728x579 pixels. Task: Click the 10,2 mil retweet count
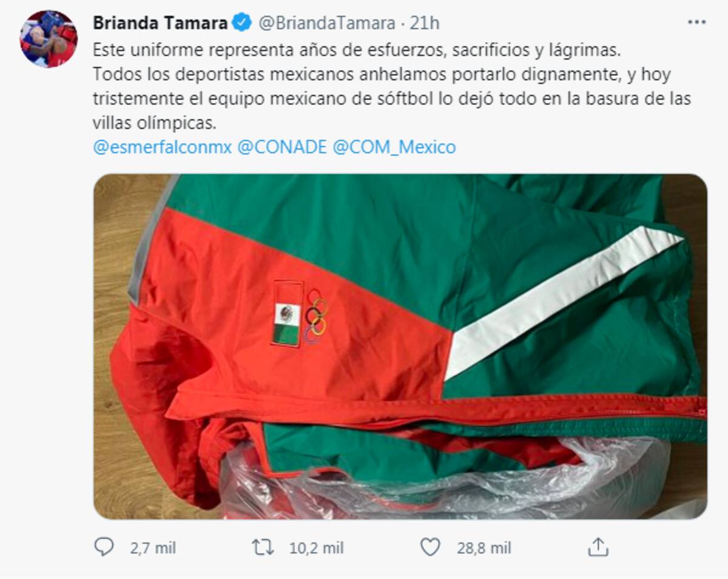tap(316, 548)
